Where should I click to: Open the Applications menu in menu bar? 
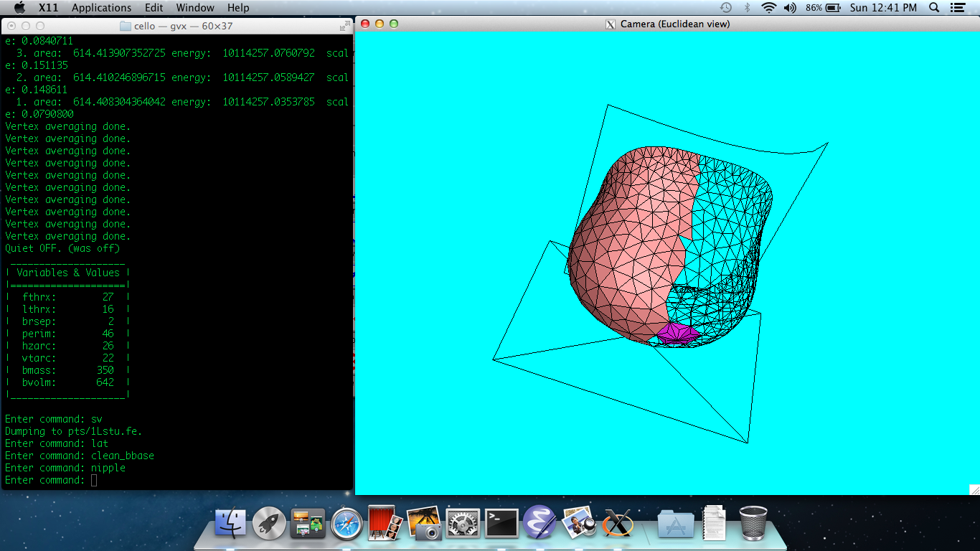tap(101, 8)
